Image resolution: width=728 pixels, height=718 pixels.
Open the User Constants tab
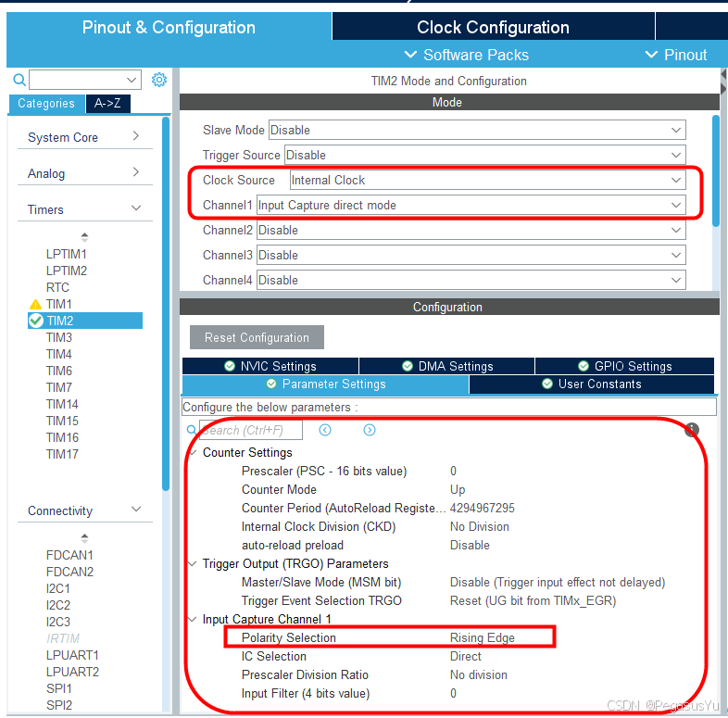click(x=592, y=384)
